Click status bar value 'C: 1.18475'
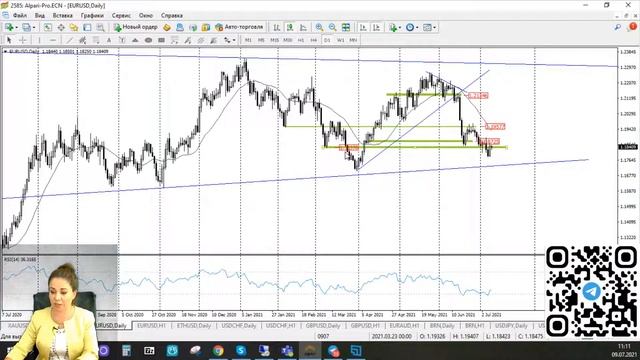Viewport: 640px width, 360px height. point(530,336)
